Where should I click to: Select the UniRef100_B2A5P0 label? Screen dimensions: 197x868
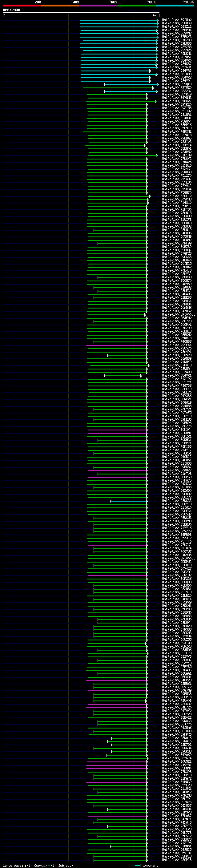(176, 355)
